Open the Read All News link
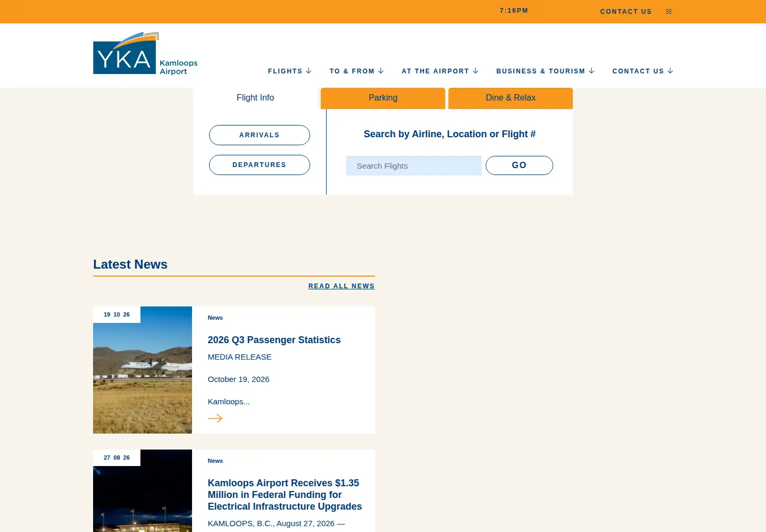This screenshot has width=766, height=532. [x=342, y=286]
